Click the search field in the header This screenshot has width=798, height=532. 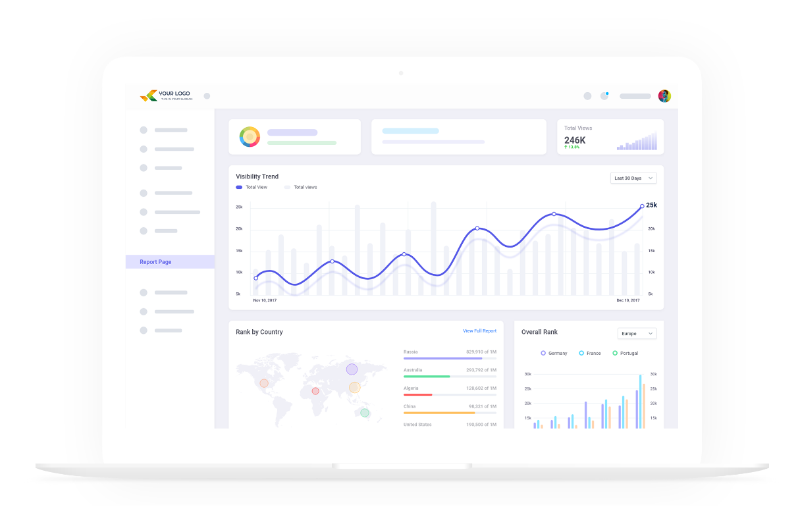[634, 95]
